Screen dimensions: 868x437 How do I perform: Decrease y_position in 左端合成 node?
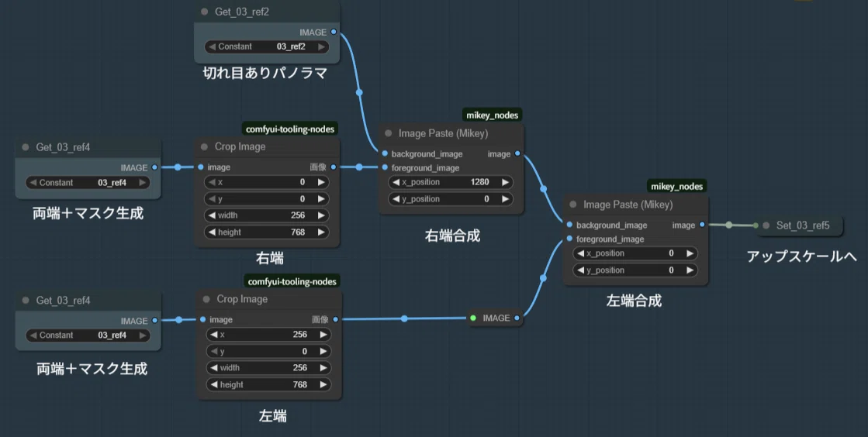(x=581, y=270)
